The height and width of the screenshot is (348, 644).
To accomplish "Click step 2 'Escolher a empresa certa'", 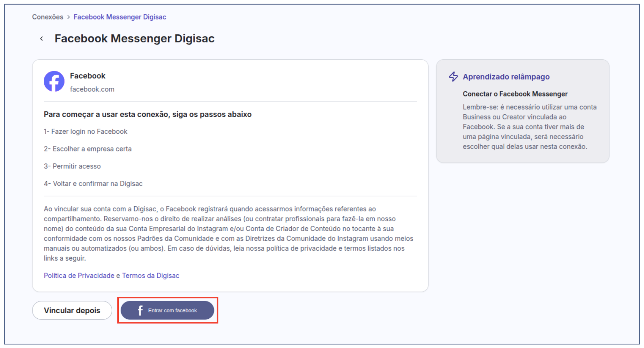I will (88, 149).
